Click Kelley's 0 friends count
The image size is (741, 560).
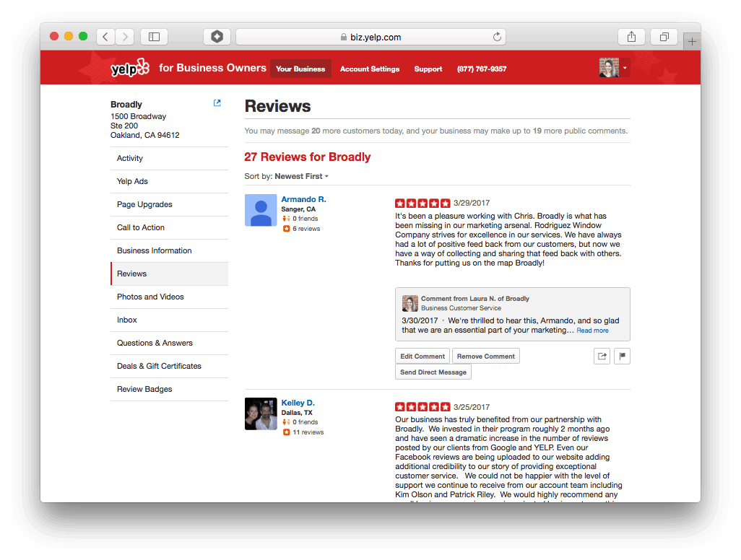click(x=305, y=422)
